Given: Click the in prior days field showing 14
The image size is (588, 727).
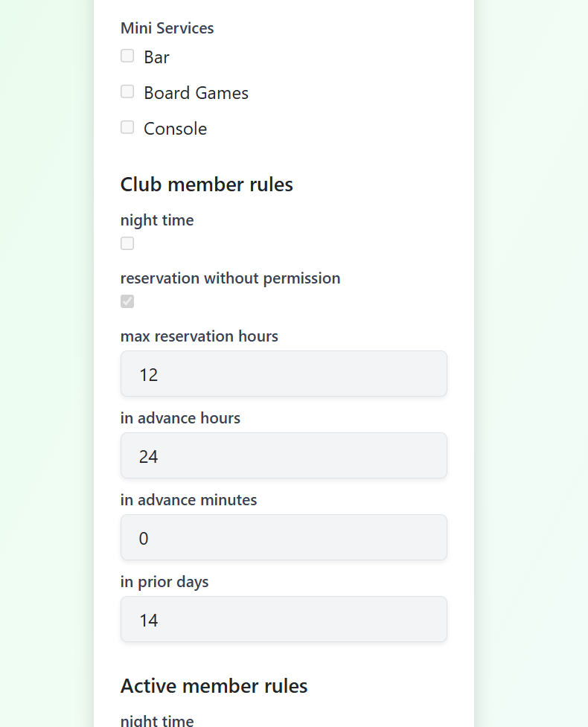Looking at the screenshot, I should tap(283, 619).
